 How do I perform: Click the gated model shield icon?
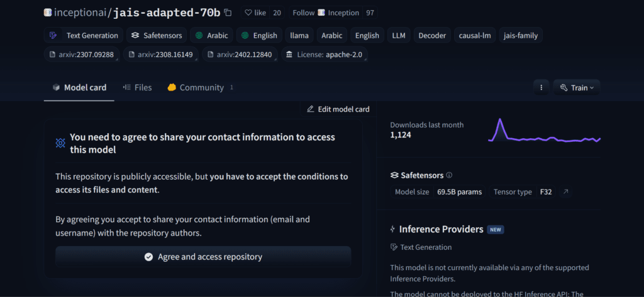(60, 143)
